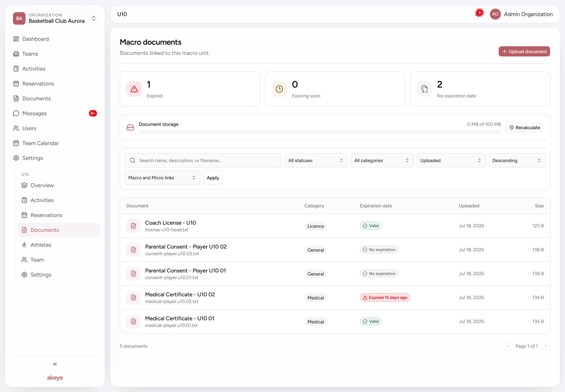Click file icon of Parental Consent U10 01

(133, 274)
